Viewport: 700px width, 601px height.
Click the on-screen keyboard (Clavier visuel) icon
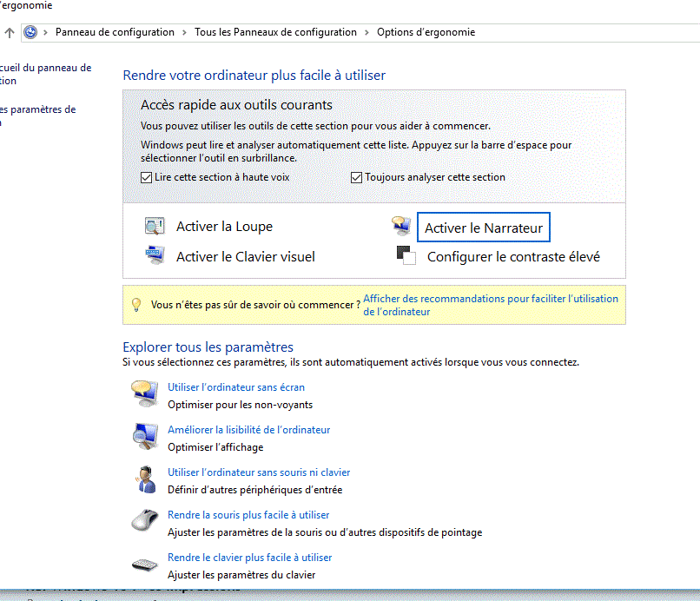155,255
